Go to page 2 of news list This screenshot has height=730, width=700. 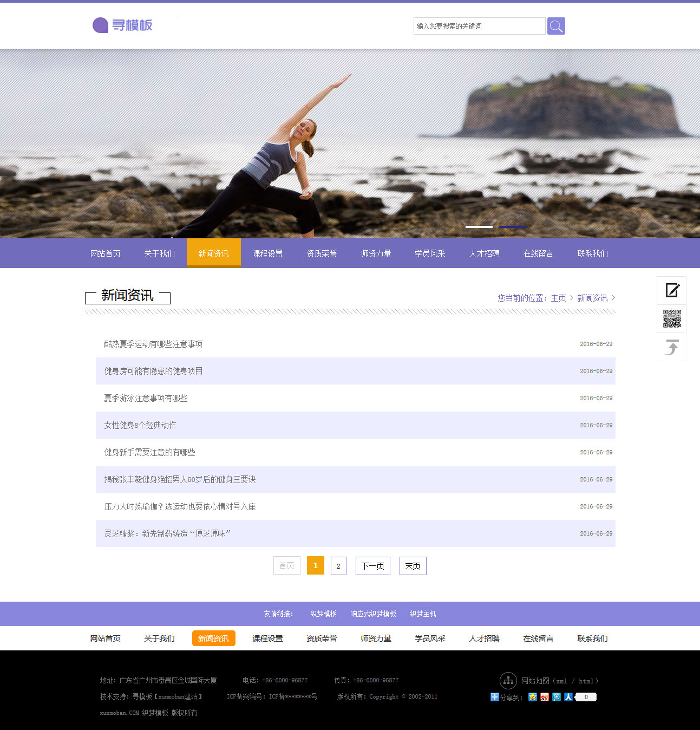coord(338,566)
